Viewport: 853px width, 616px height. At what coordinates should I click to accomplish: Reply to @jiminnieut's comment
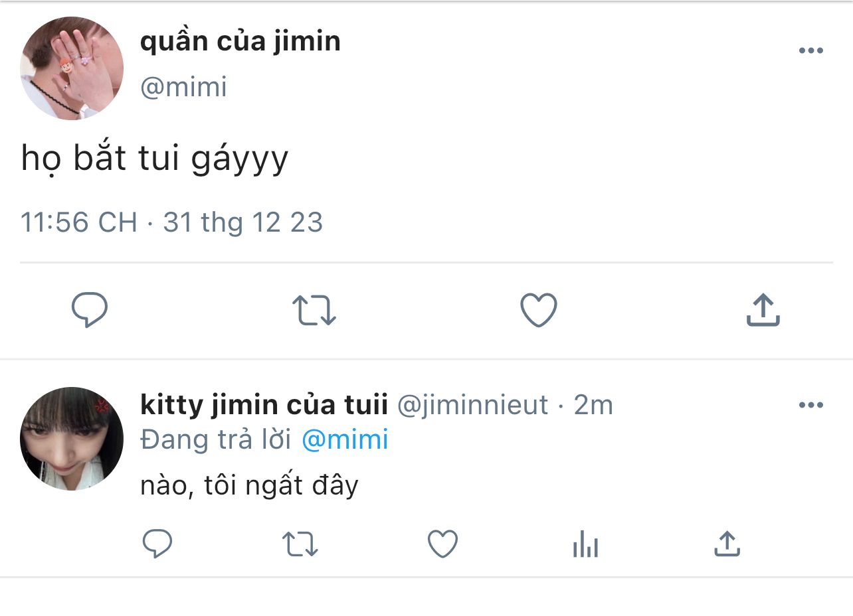(158, 545)
